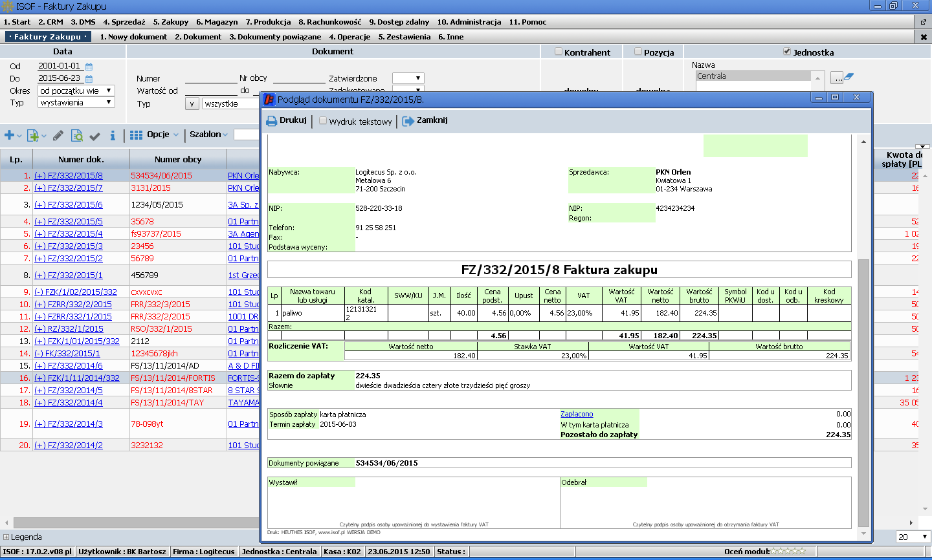
Task: Click the Od date field 2001-01-01
Action: [x=60, y=66]
